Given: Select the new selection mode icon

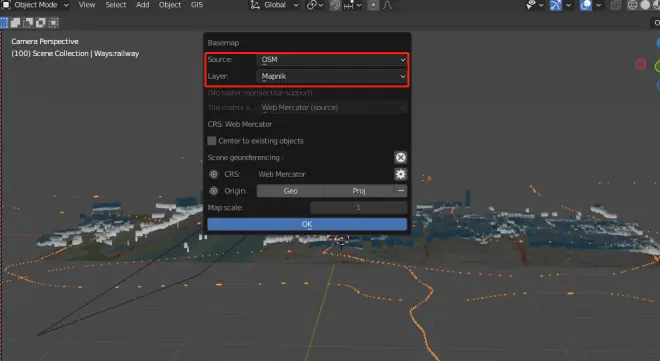Looking at the screenshot, I should [4, 22].
